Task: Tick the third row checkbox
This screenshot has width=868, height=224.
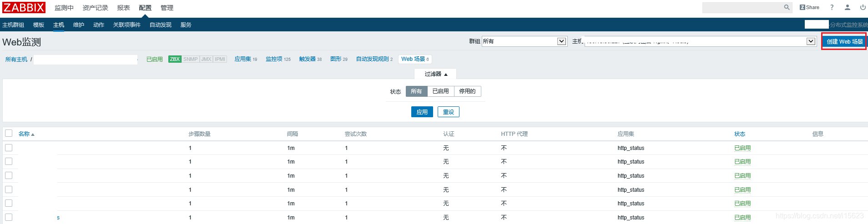Action: [x=9, y=175]
